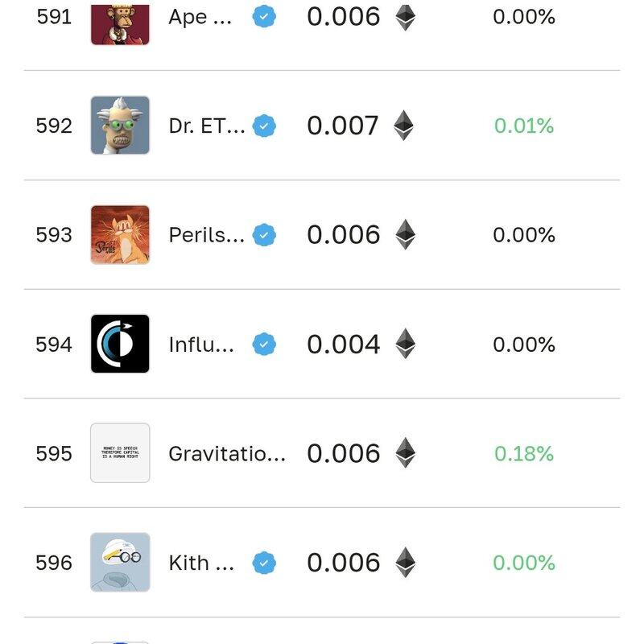Click the Kith character avatar thumbnail
The width and height of the screenshot is (644, 644).
(x=120, y=562)
